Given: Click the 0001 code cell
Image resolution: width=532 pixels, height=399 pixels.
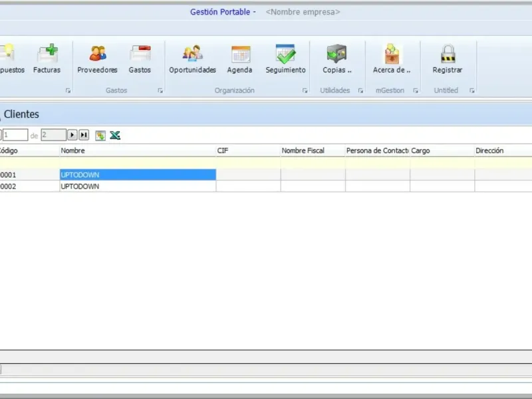Looking at the screenshot, I should (x=29, y=175).
